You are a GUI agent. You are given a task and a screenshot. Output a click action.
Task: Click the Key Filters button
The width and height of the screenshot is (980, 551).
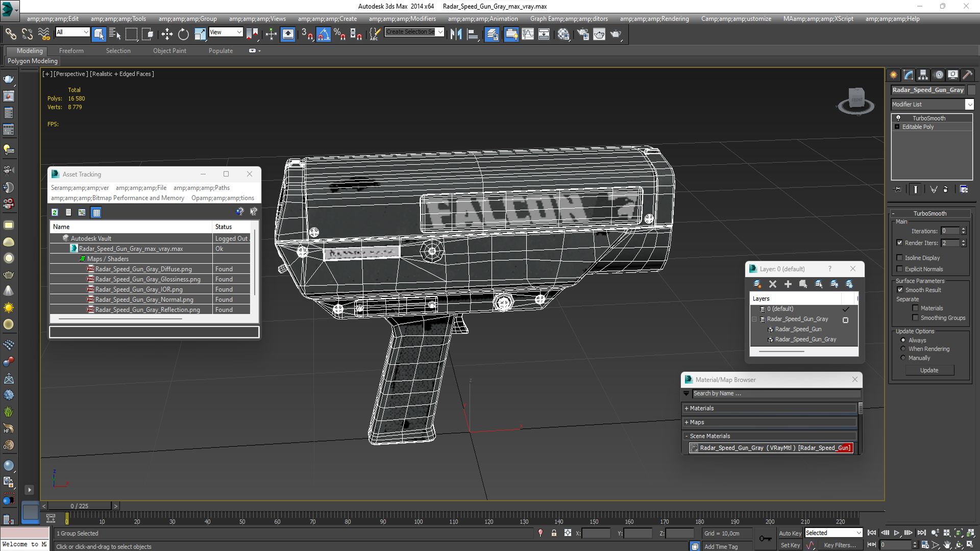(840, 545)
